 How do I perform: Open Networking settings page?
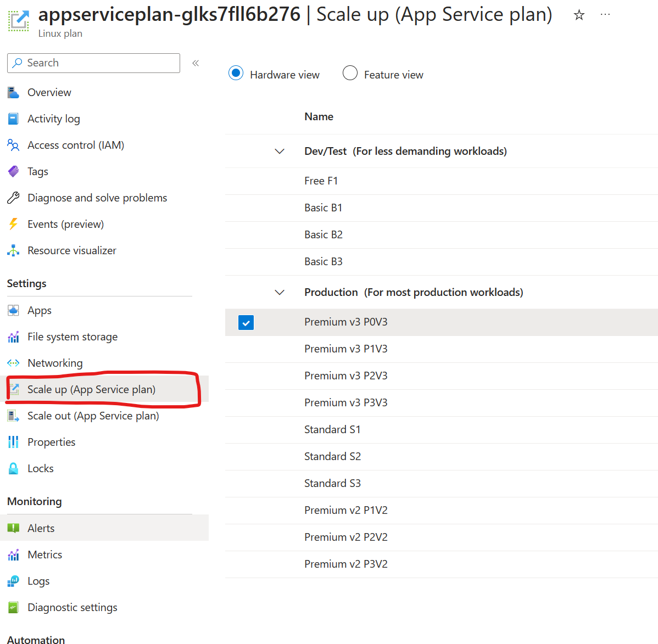coord(55,363)
